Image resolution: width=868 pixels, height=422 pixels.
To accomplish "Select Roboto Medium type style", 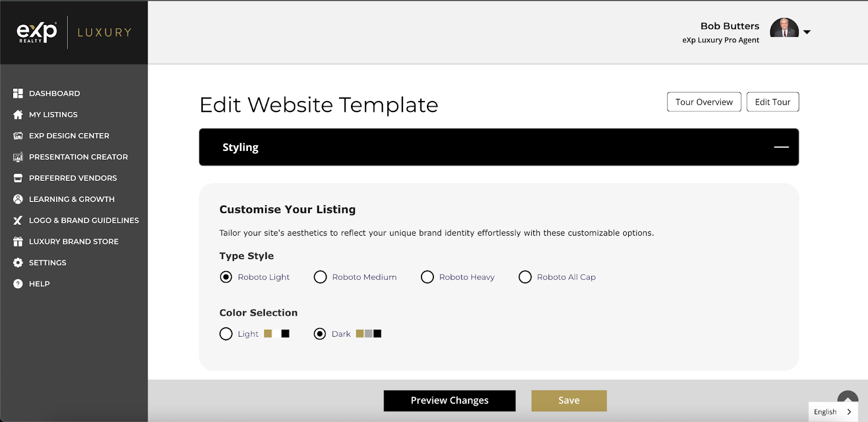I will pos(320,277).
